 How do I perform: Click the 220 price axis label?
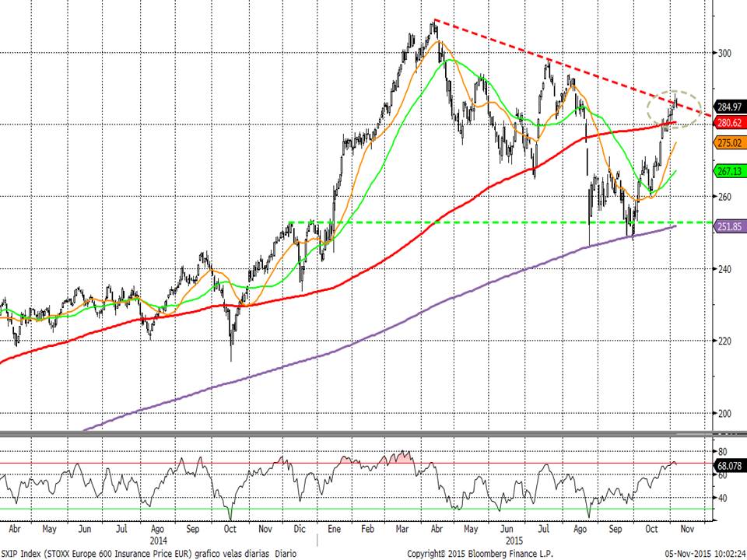(x=724, y=341)
